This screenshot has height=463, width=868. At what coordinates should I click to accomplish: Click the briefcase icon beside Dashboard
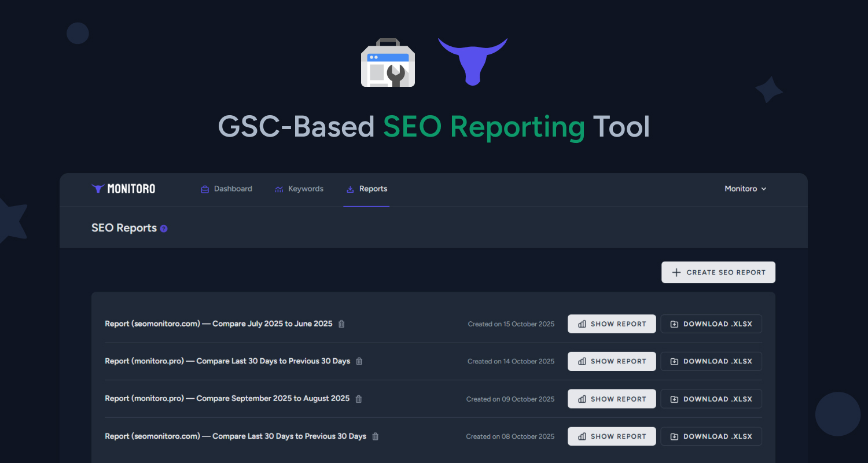(x=204, y=189)
